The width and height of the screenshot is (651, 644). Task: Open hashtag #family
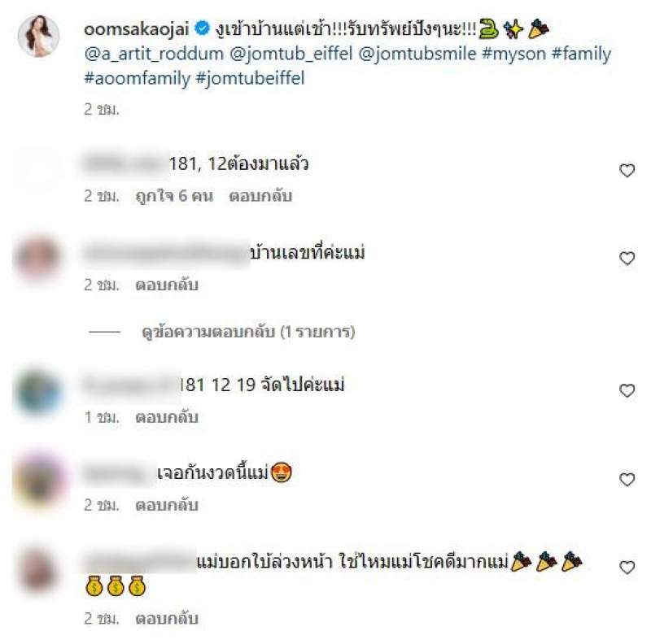coord(581,54)
